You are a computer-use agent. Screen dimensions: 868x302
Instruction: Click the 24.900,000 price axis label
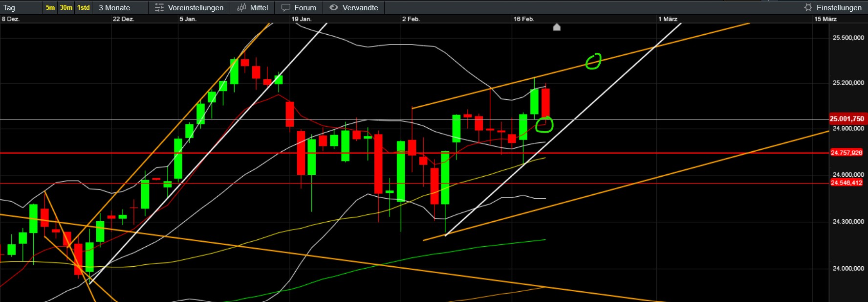pos(848,128)
